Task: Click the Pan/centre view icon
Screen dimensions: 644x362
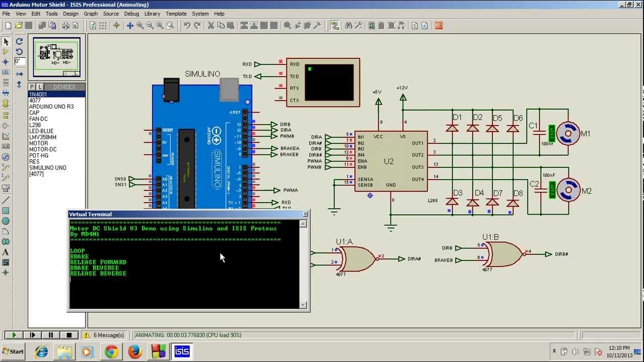Action: point(130,26)
